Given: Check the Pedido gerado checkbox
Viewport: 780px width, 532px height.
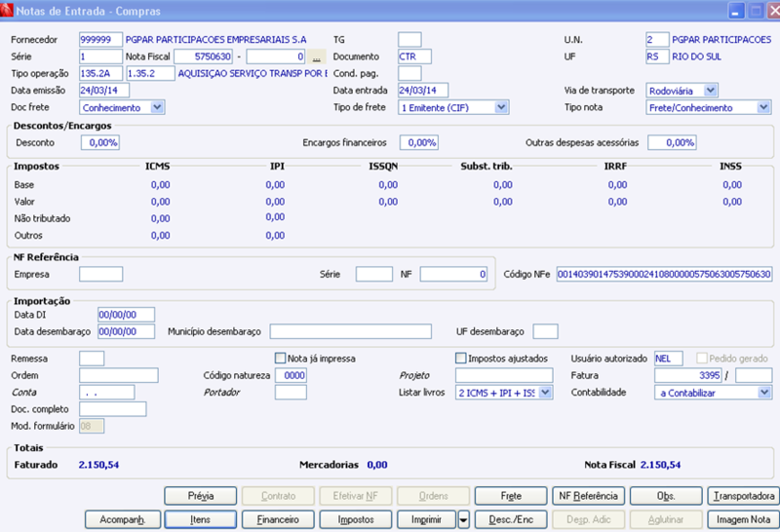Looking at the screenshot, I should point(702,358).
